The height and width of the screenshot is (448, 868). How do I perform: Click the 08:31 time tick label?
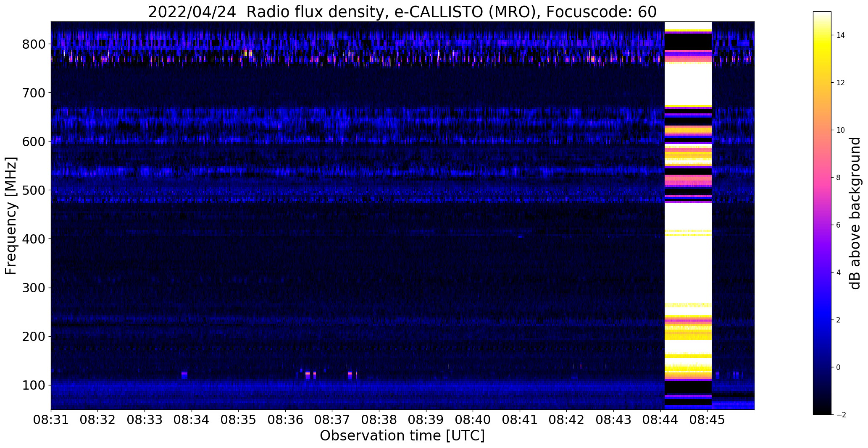pos(51,419)
